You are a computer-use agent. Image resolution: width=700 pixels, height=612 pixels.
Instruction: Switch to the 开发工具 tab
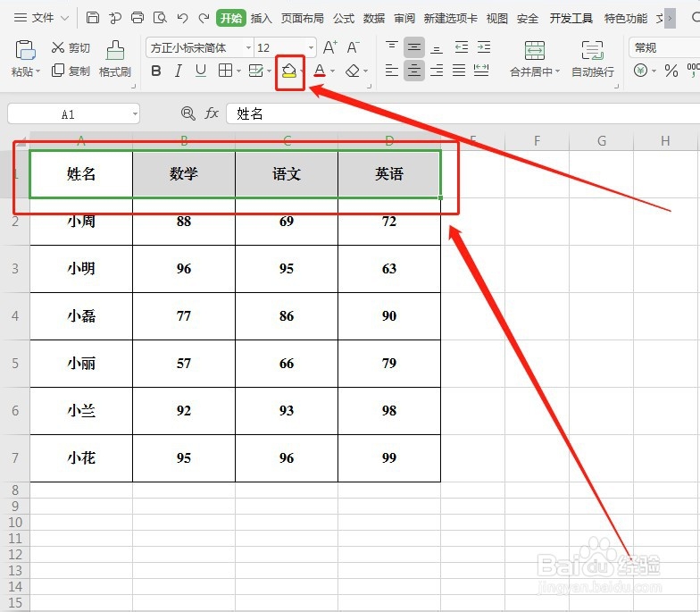(x=571, y=18)
